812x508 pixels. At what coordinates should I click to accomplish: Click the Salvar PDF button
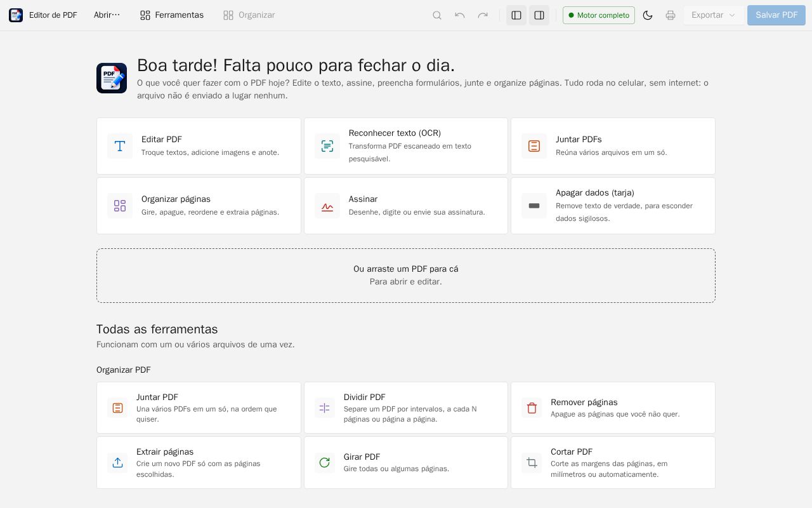[776, 15]
